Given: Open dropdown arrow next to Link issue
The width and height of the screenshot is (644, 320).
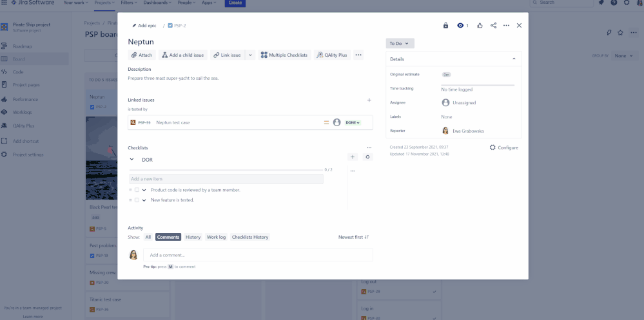Looking at the screenshot, I should point(250,55).
